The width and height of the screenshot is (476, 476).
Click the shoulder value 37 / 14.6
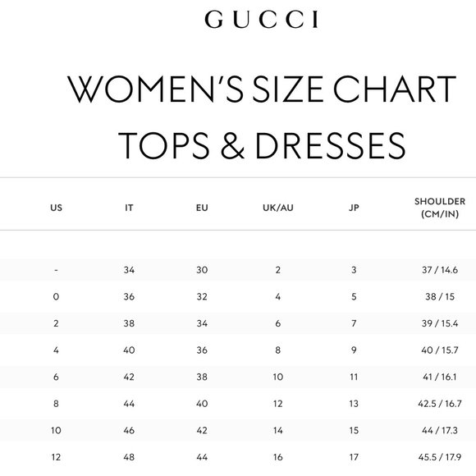(x=440, y=270)
